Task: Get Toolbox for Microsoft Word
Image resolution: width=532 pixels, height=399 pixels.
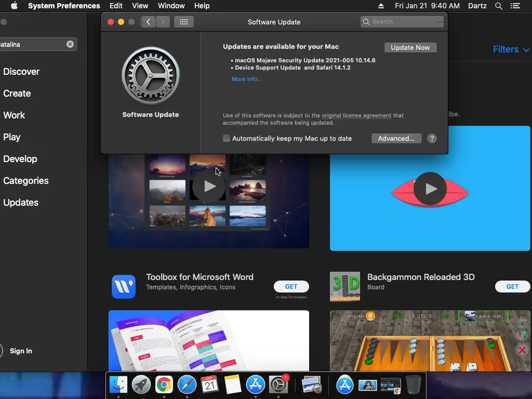Action: point(291,286)
